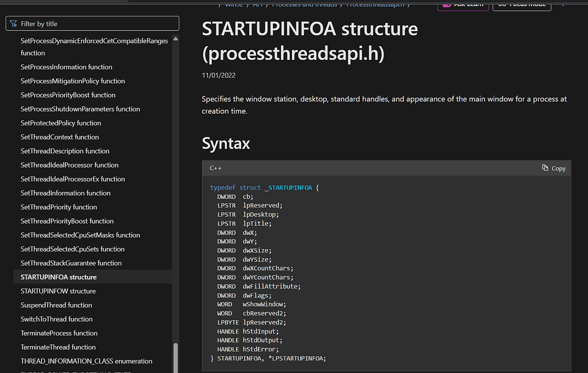588x373 pixels.
Task: Click the Copy icon on the C++ code block
Action: point(545,168)
